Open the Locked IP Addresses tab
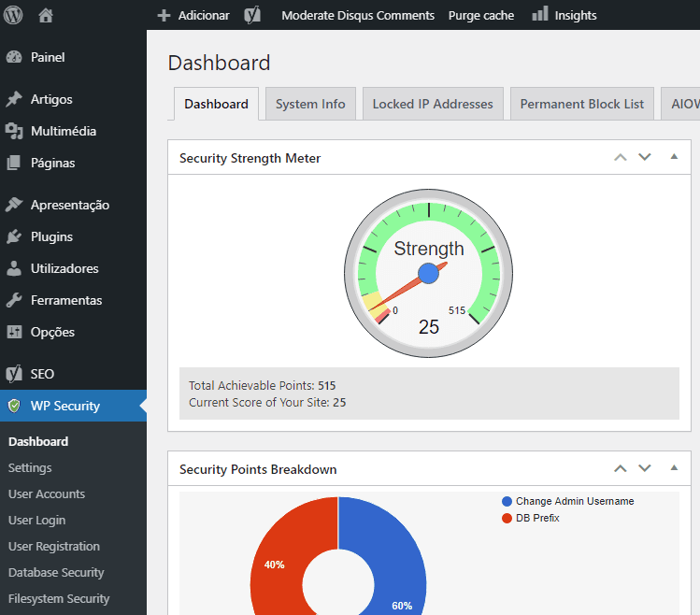Image resolution: width=700 pixels, height=615 pixels. [433, 104]
